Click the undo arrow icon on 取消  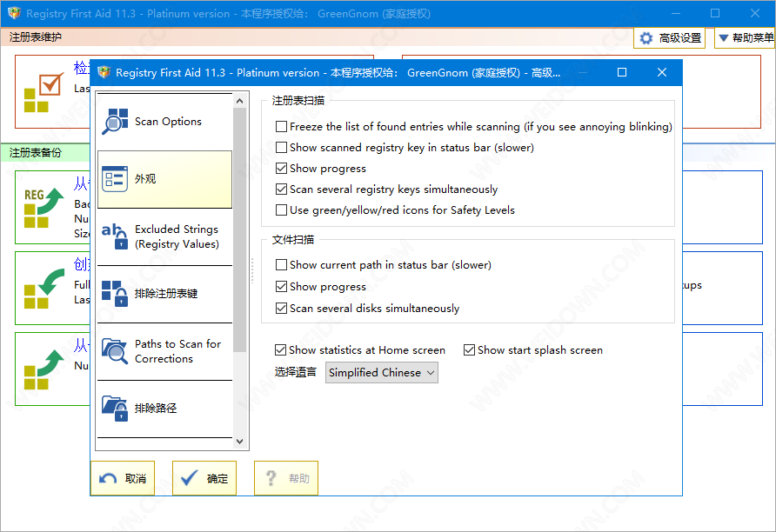(x=108, y=479)
